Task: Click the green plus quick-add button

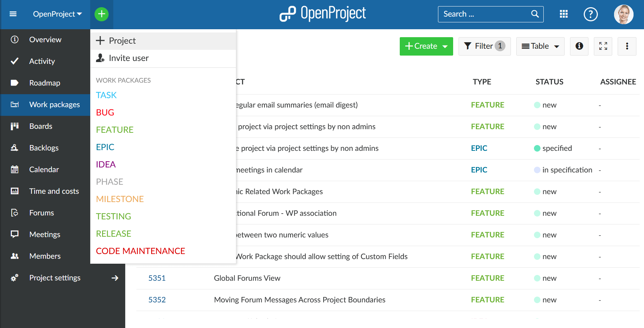Action: [x=101, y=14]
